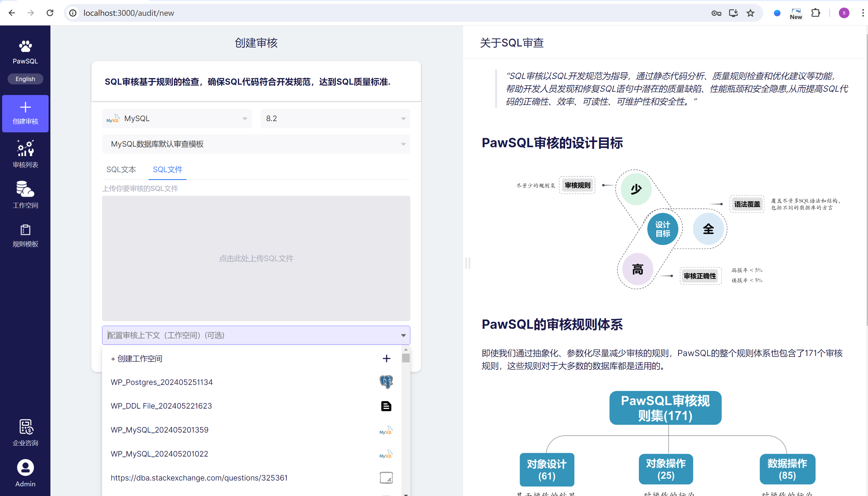The image size is (868, 496).
Task: Switch to the SQL文本 tab
Action: [x=121, y=169]
